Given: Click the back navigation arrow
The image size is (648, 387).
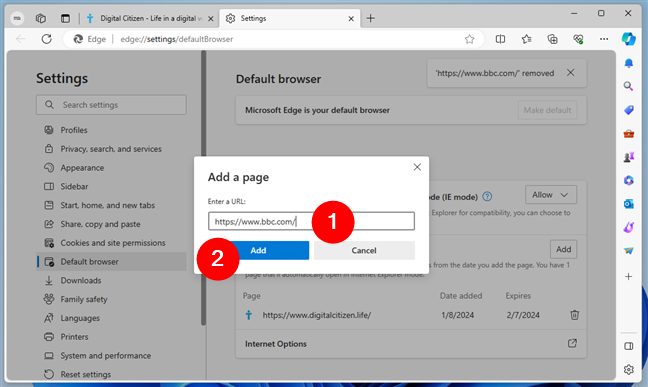Looking at the screenshot, I should click(21, 39).
